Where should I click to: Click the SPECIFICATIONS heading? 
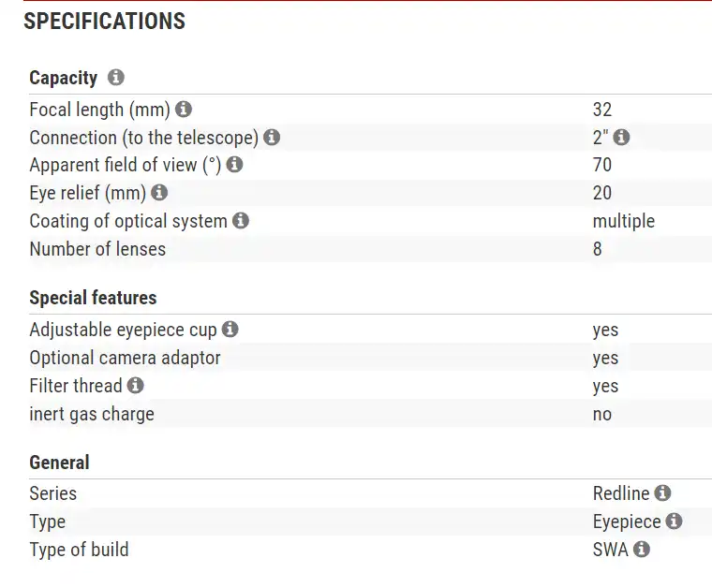pos(104,22)
